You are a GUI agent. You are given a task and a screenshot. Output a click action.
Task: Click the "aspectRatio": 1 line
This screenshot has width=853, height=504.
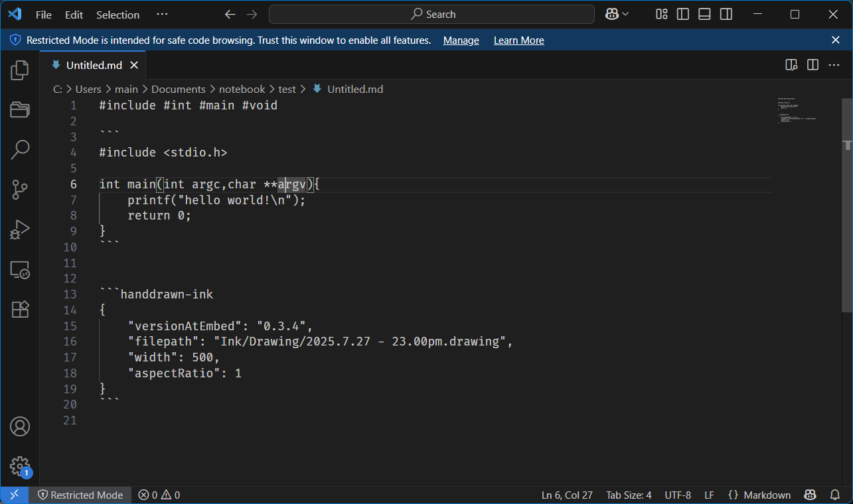185,373
